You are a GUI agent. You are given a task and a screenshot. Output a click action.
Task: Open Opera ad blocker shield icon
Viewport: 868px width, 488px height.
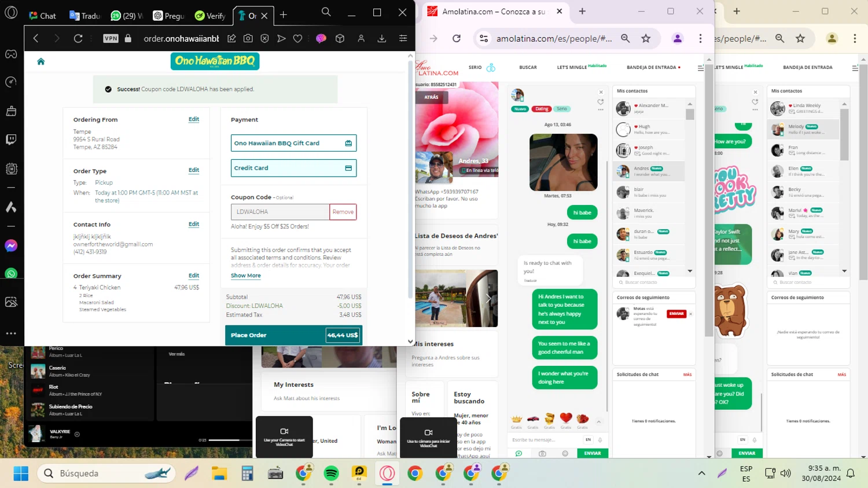point(264,38)
